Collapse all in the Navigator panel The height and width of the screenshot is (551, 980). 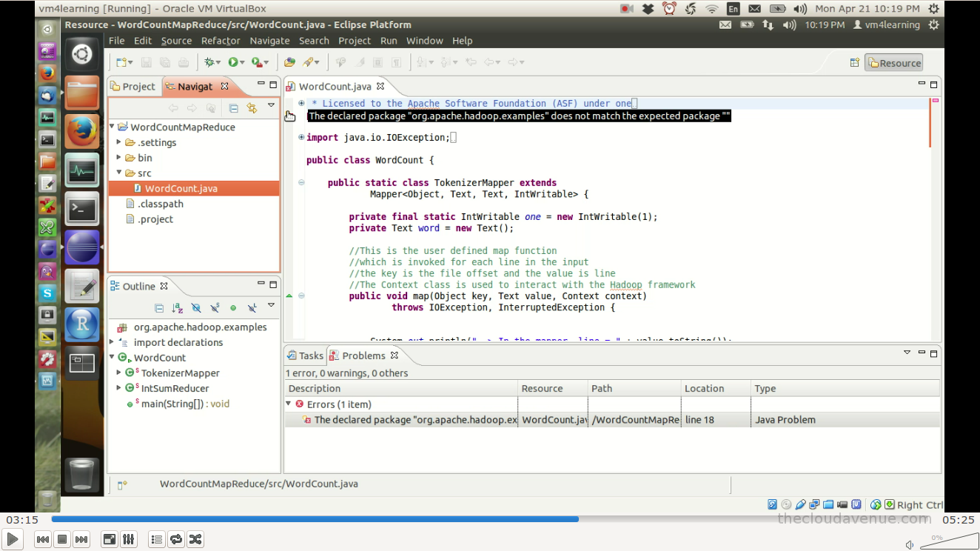(x=233, y=108)
